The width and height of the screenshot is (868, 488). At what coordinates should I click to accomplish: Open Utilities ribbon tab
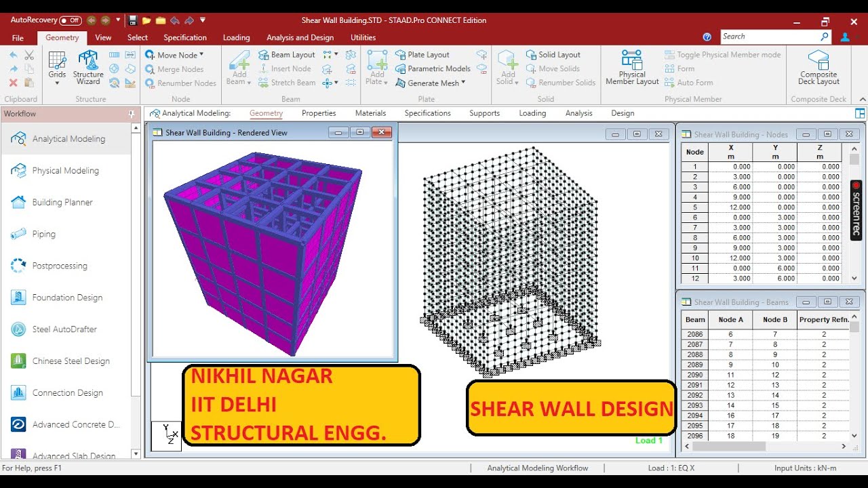click(363, 38)
